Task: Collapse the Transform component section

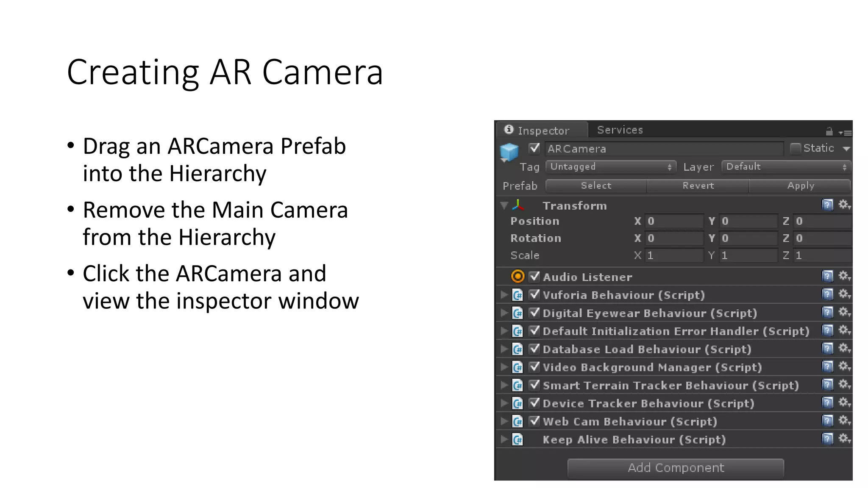Action: click(x=504, y=205)
